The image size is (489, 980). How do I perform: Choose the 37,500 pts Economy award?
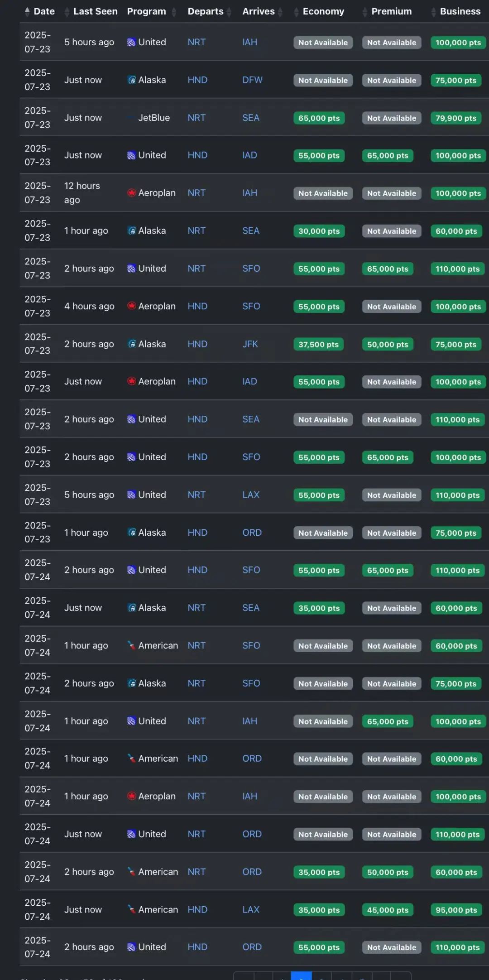[318, 345]
